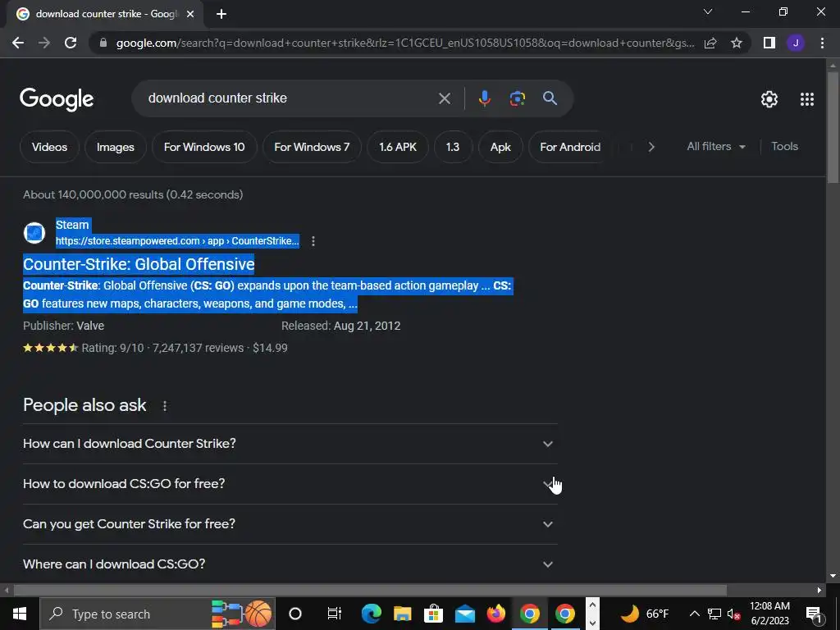Bookmark this page with star icon
Viewport: 840px width, 630px height.
point(737,43)
